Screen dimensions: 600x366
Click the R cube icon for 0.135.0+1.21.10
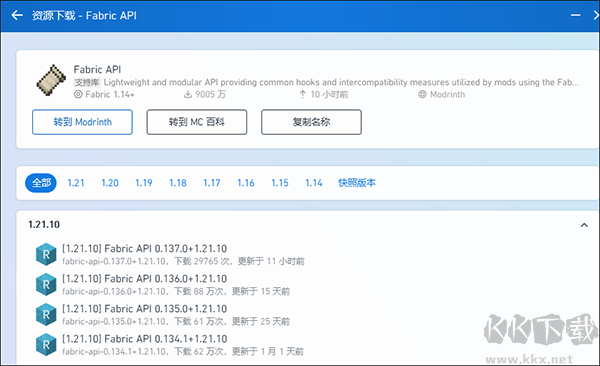46,315
